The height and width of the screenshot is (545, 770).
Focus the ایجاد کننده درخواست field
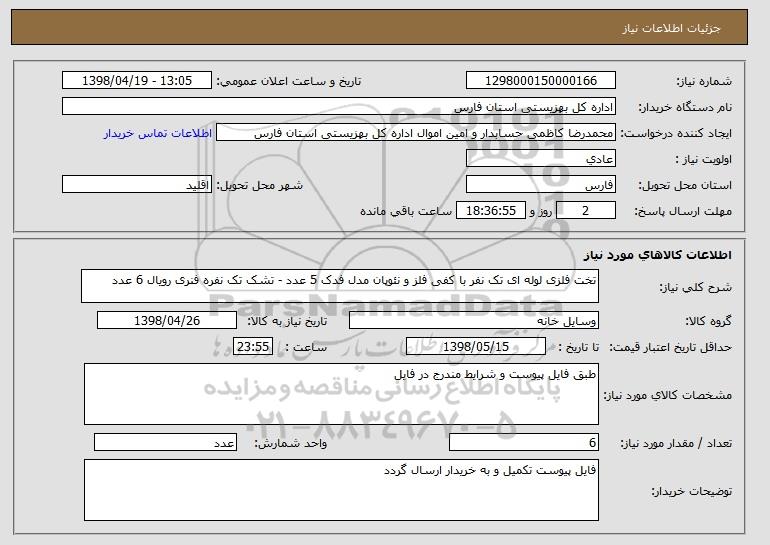(x=418, y=133)
